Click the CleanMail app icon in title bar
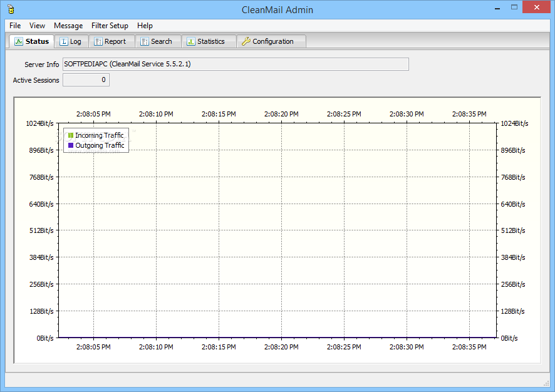This screenshot has height=392, width=555. [11, 9]
